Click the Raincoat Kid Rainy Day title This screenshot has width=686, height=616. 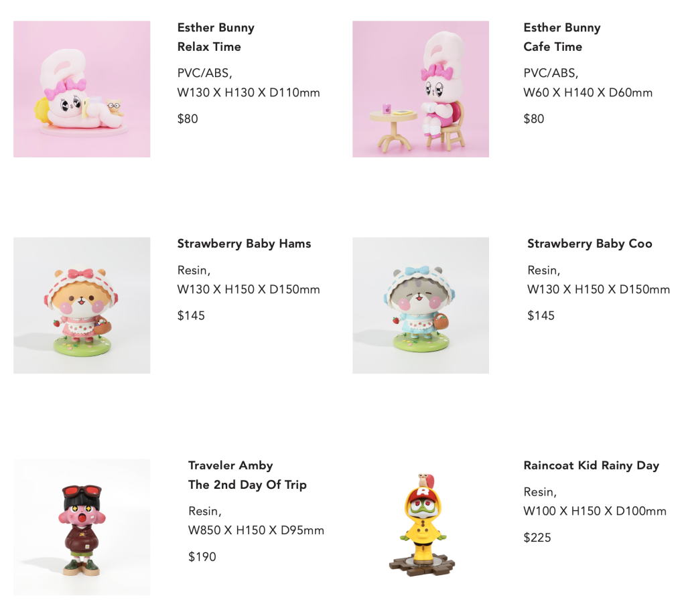[x=591, y=465]
